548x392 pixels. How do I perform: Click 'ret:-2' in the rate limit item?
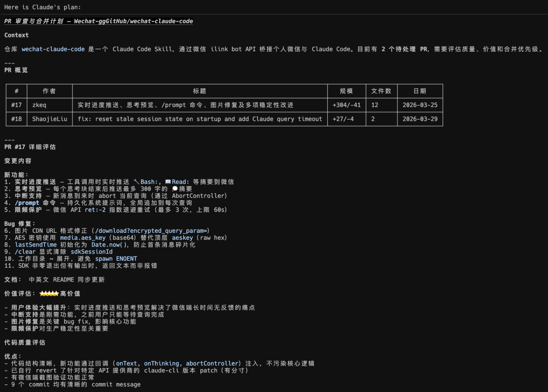click(x=95, y=209)
